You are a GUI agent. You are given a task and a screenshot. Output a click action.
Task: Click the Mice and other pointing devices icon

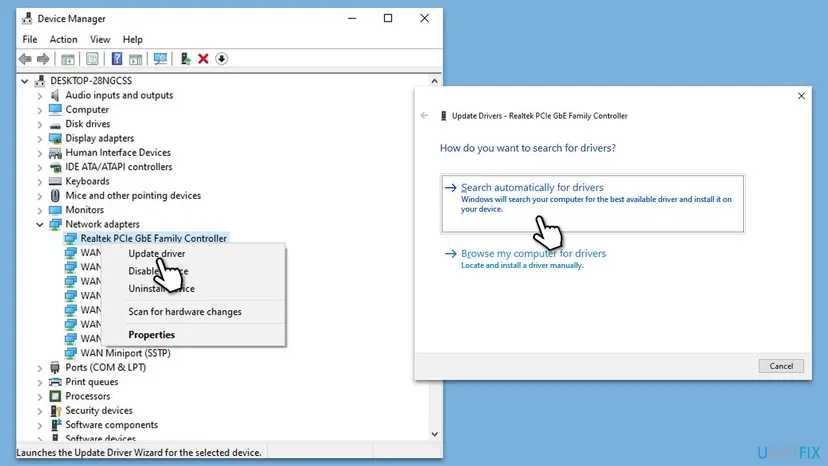point(55,195)
